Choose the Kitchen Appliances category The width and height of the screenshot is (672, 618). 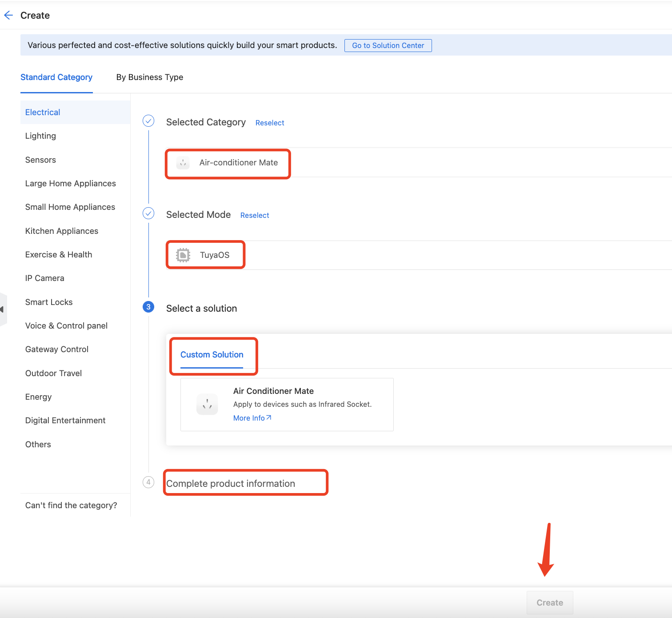coord(75,231)
